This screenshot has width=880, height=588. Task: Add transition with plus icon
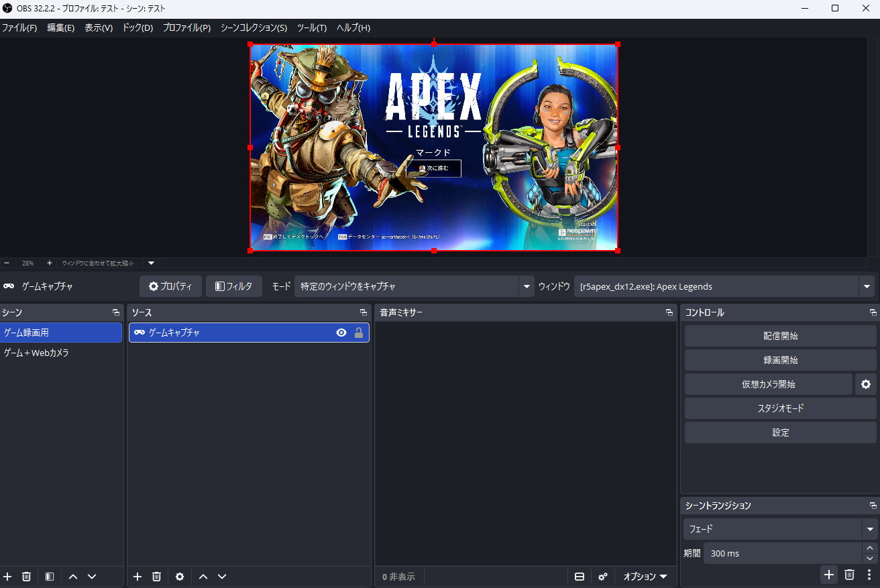829,575
